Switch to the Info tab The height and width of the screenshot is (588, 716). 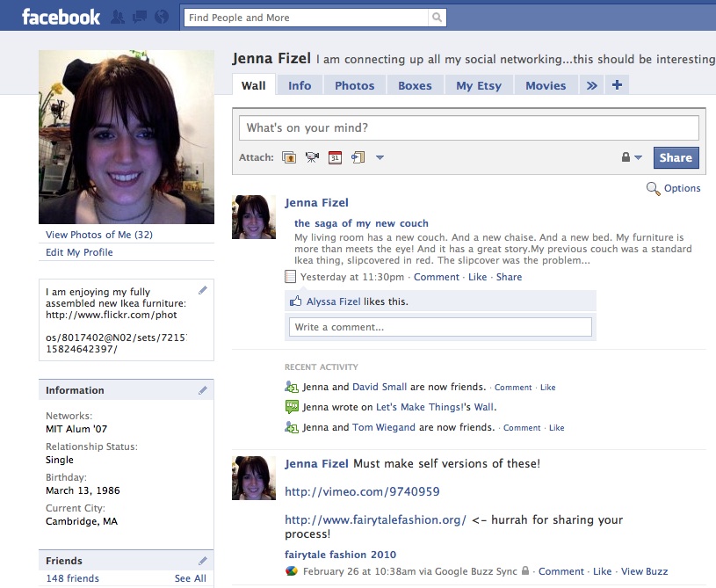(x=300, y=85)
